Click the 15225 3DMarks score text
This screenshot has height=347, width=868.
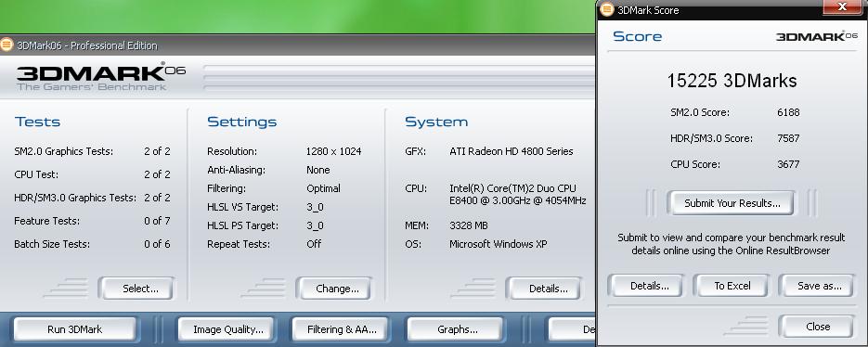(x=732, y=81)
